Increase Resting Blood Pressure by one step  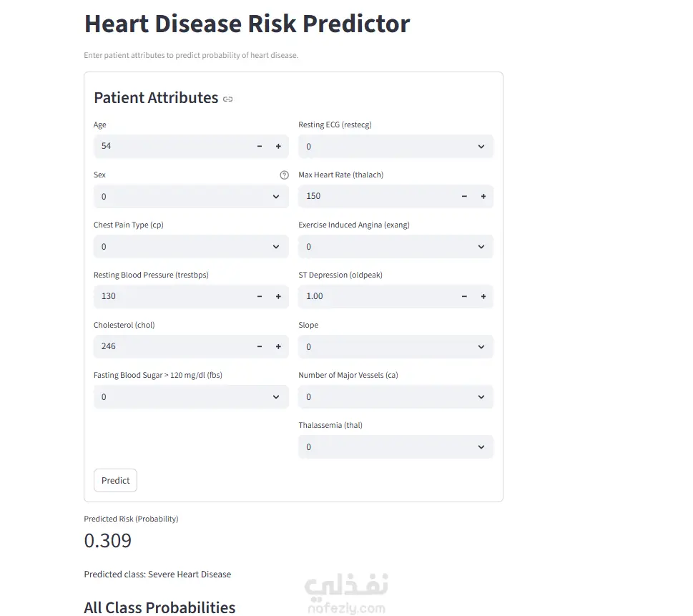pyautogui.click(x=278, y=296)
